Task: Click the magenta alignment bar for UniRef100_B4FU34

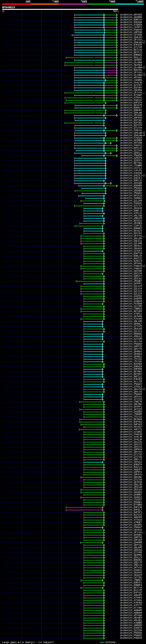Action: click(x=85, y=507)
